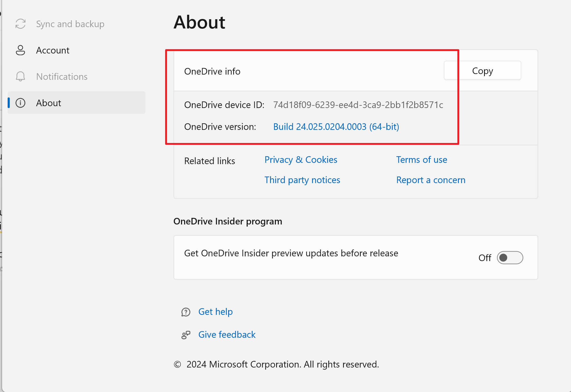Click the About page title
This screenshot has width=571, height=392.
[x=199, y=22]
